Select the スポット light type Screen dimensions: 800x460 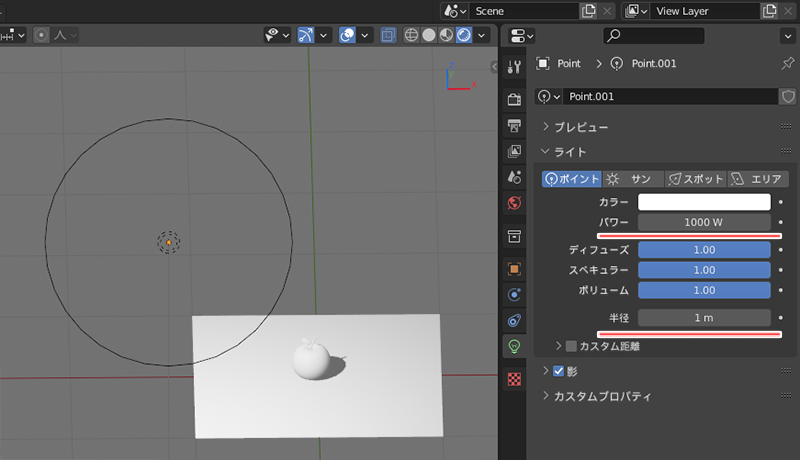(695, 179)
